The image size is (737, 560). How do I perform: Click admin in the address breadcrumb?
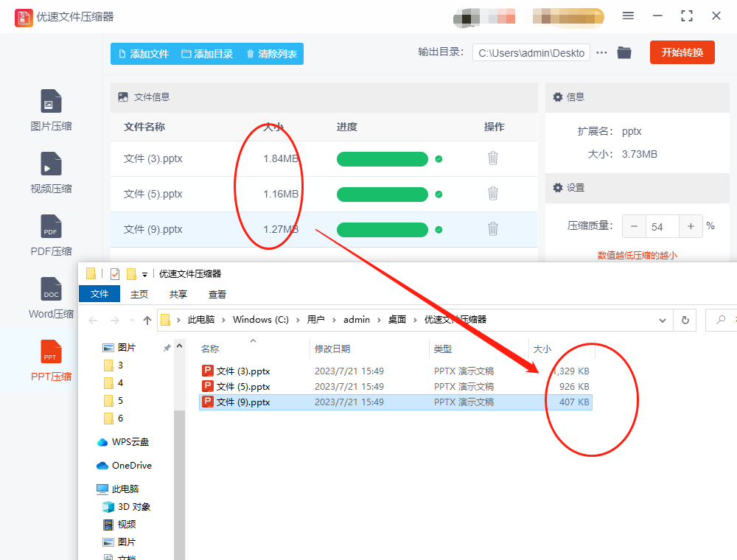point(356,320)
